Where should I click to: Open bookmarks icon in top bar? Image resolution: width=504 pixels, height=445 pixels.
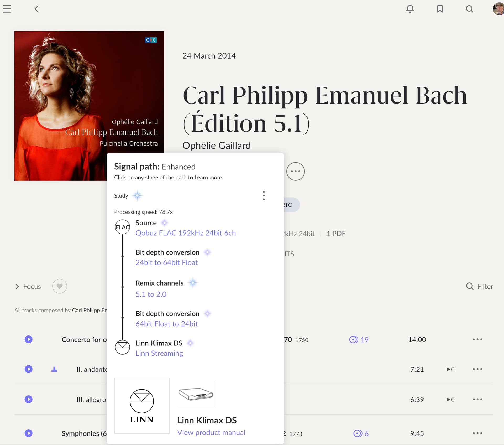[x=440, y=9]
